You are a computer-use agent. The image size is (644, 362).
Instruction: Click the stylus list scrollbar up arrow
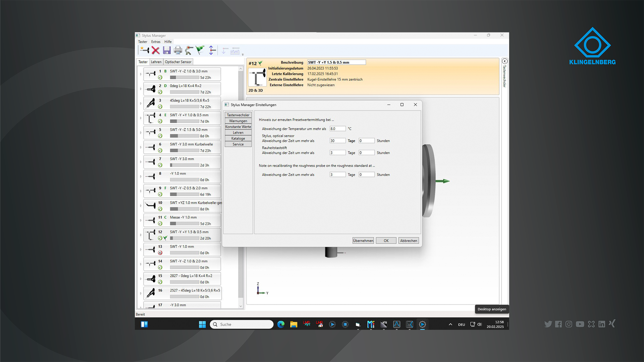240,69
